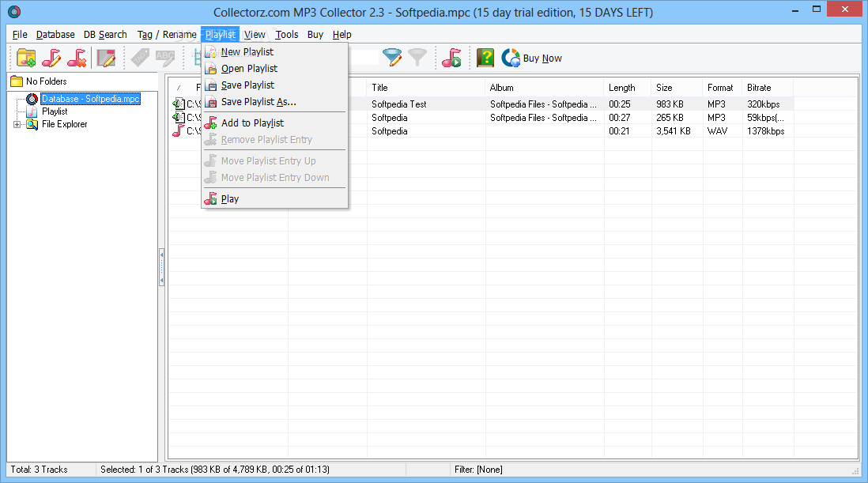Click the disabled Move Playlist Entry Down item
868x483 pixels.
274,178
